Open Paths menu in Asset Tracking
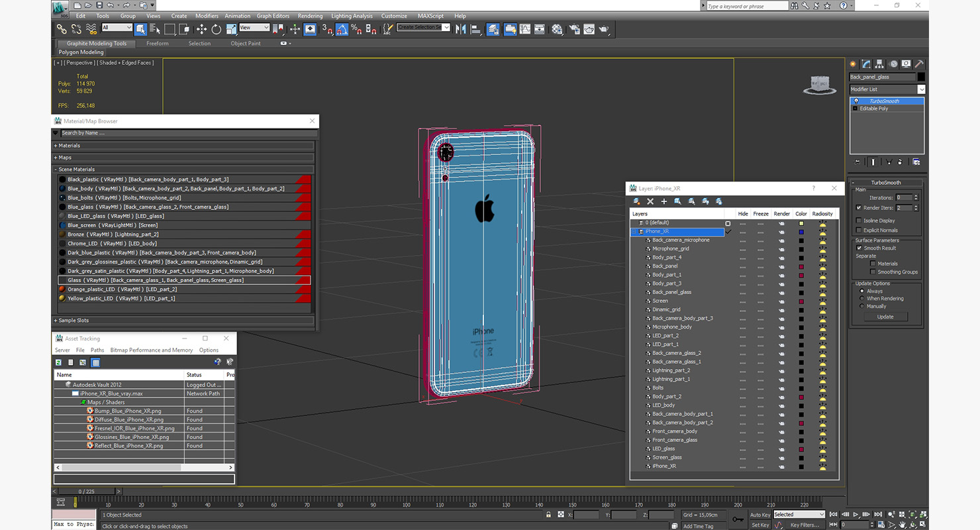Image resolution: width=980 pixels, height=530 pixels. coord(97,350)
